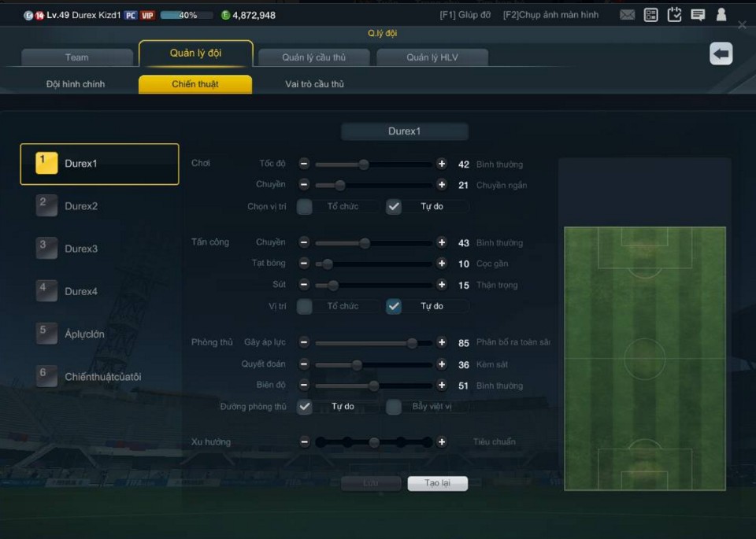
Task: Open the calendar check-in icon
Action: click(674, 15)
